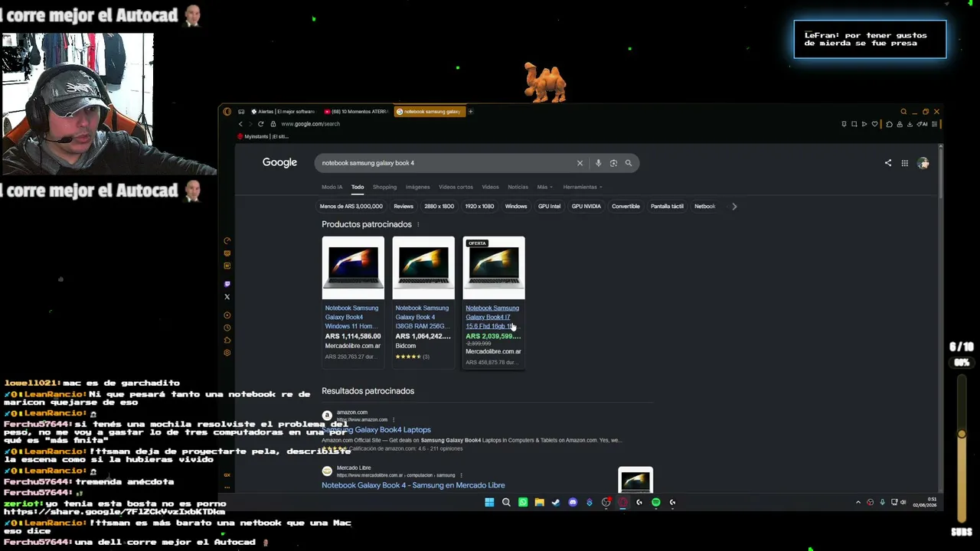This screenshot has height=551, width=980.
Task: Share the results with the share icon
Action: point(888,163)
